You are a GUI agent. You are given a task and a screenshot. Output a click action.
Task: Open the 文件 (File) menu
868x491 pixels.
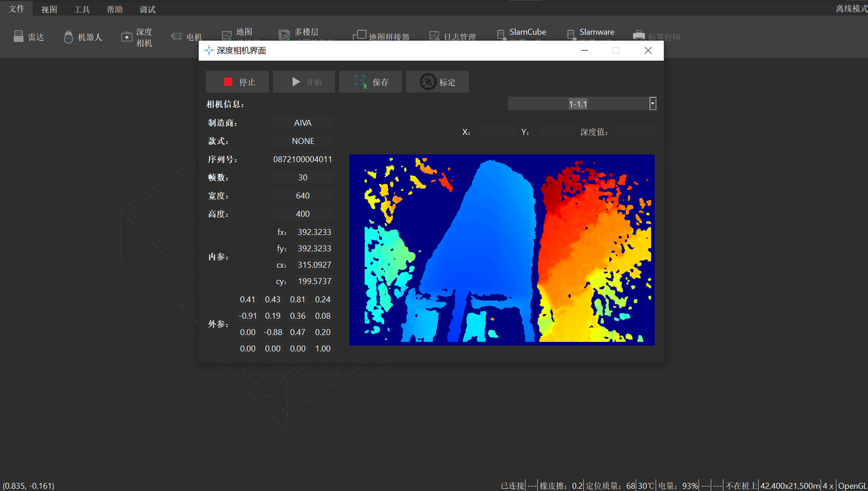click(16, 9)
